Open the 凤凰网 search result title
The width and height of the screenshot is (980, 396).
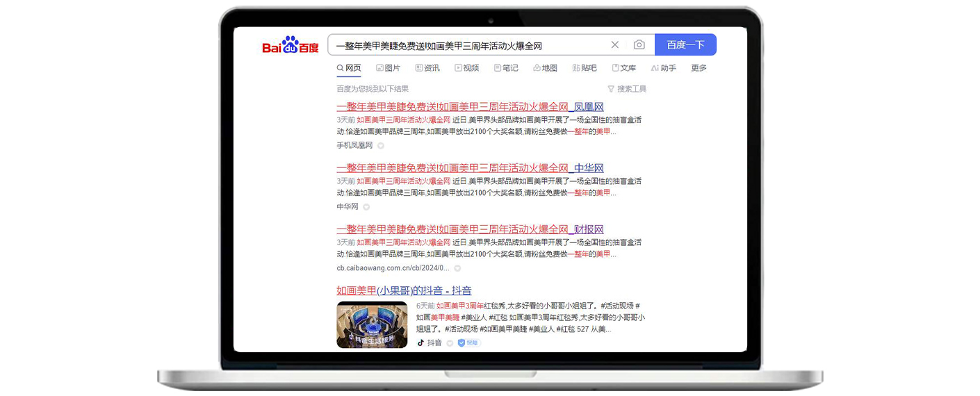click(471, 107)
